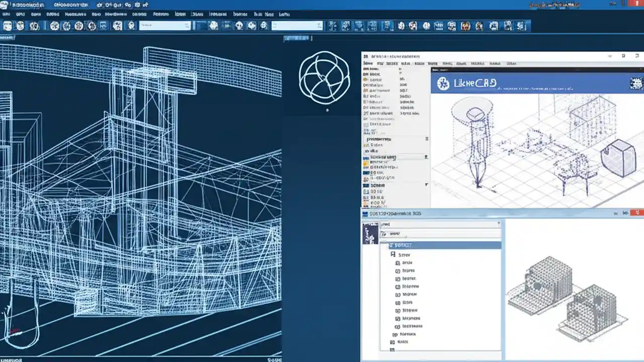Screen dimensions: 644x362
Task: Collapse the Scene section arrow
Action: tap(426, 185)
